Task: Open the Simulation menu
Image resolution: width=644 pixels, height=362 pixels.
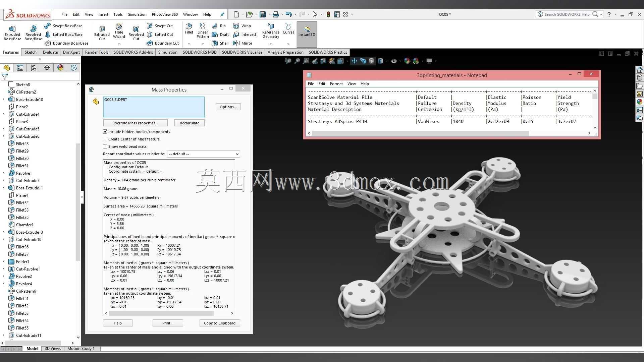Action: pyautogui.click(x=137, y=14)
